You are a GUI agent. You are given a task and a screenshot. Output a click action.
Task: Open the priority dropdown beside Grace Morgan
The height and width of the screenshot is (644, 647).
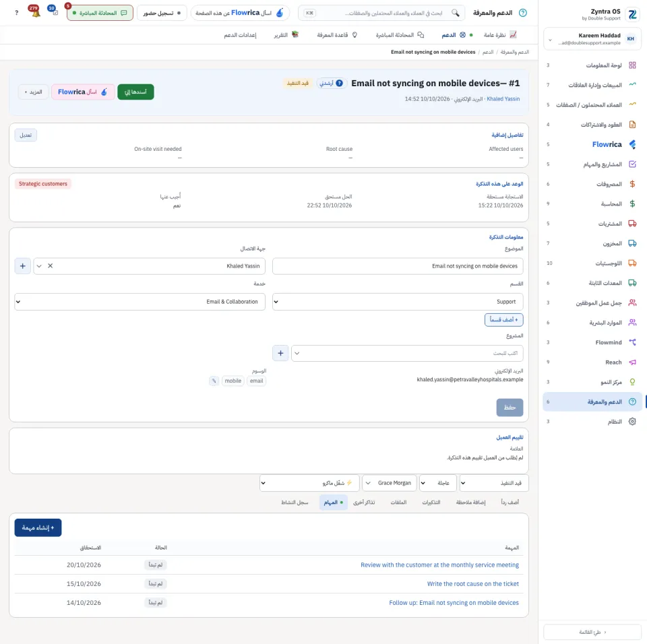point(438,483)
